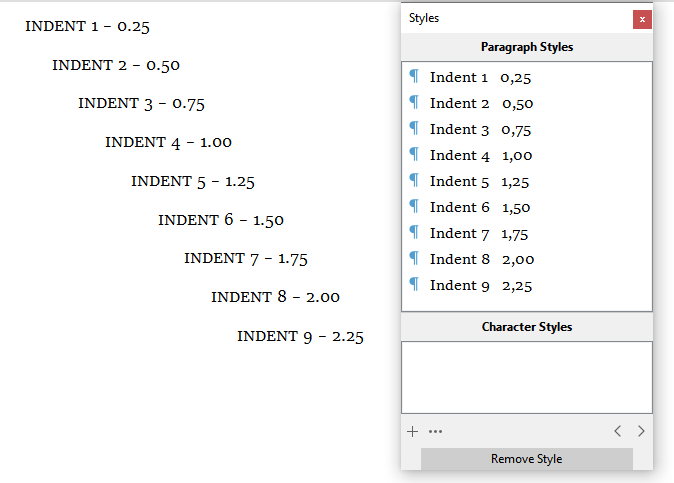Click the right chevron arrow
674x483 pixels.
tap(641, 431)
